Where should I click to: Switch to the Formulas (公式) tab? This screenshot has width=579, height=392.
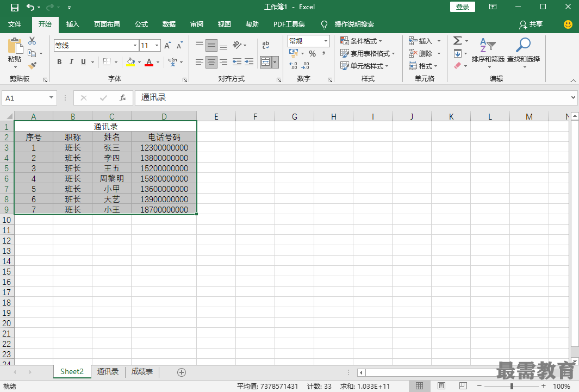(x=141, y=24)
